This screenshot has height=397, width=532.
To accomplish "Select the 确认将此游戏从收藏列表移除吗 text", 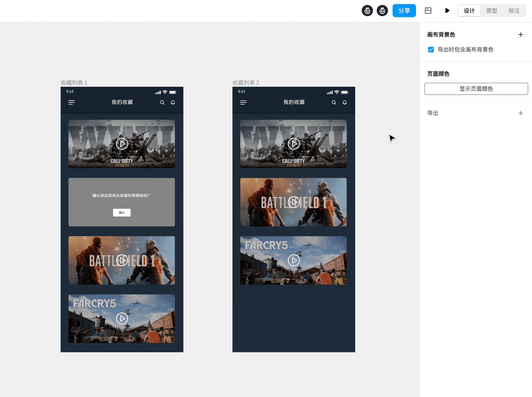I will 121,195.
